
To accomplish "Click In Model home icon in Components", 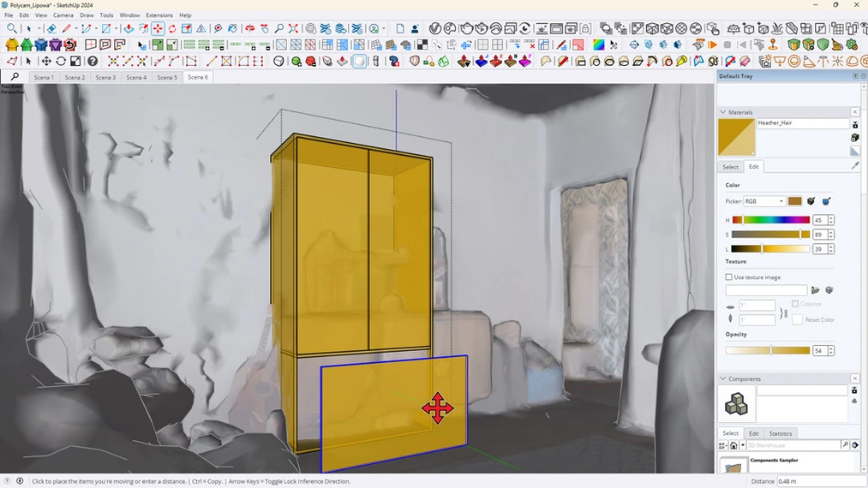I will (733, 445).
